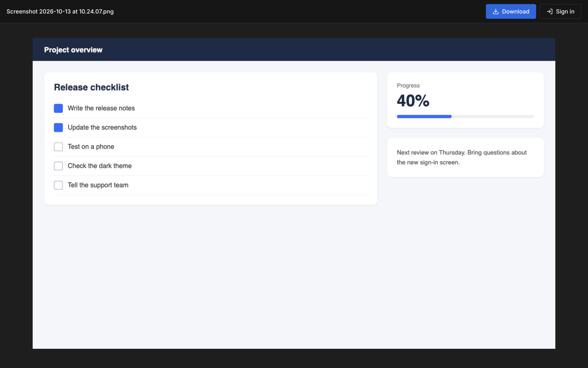Click the Project overview heading
The width and height of the screenshot is (588, 368).
click(x=73, y=50)
